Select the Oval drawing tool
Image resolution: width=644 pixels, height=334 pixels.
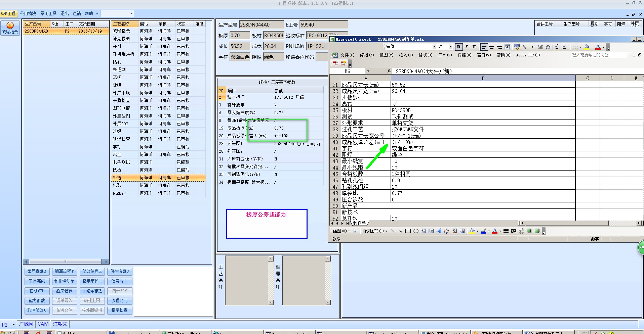(416, 231)
